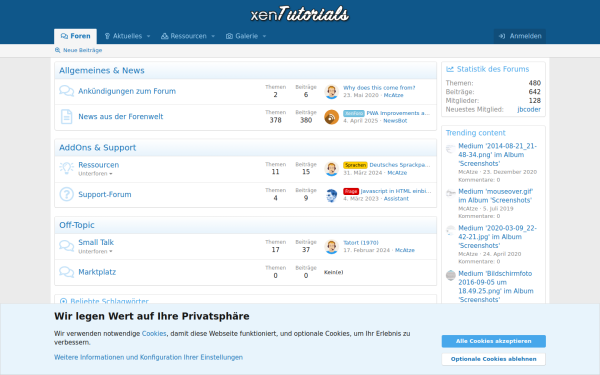Click the Assistant username link
The width and height of the screenshot is (600, 375).
tap(396, 199)
